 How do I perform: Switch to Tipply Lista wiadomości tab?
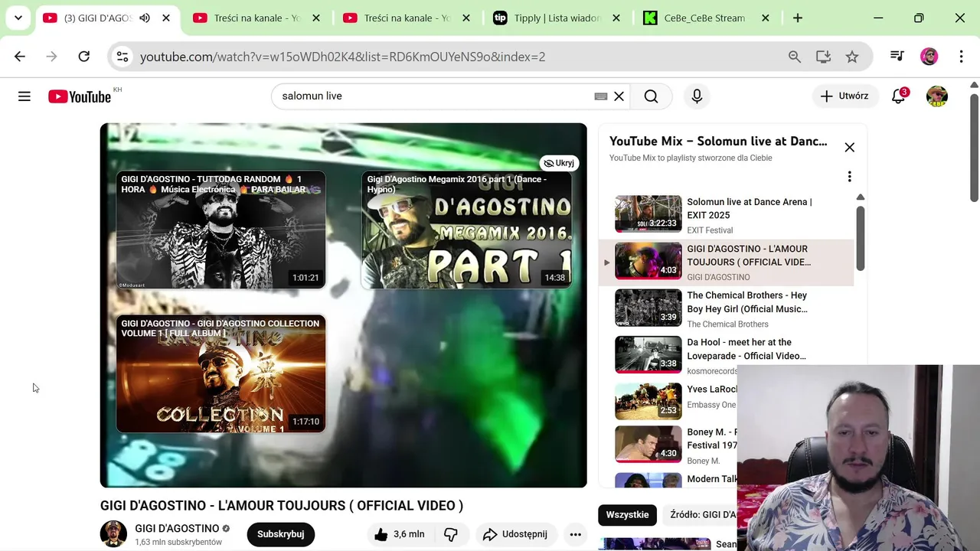click(x=557, y=18)
